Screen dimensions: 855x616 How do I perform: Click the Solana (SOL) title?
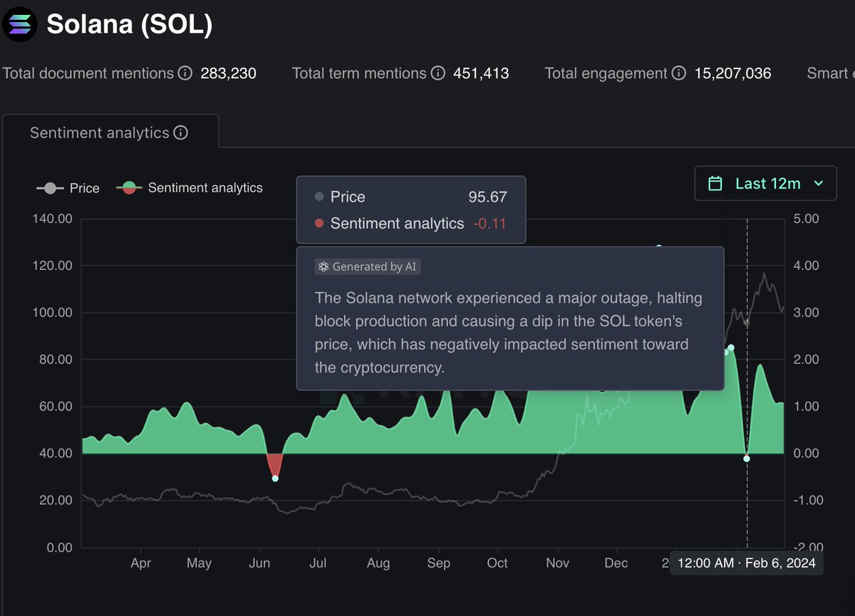(x=130, y=25)
